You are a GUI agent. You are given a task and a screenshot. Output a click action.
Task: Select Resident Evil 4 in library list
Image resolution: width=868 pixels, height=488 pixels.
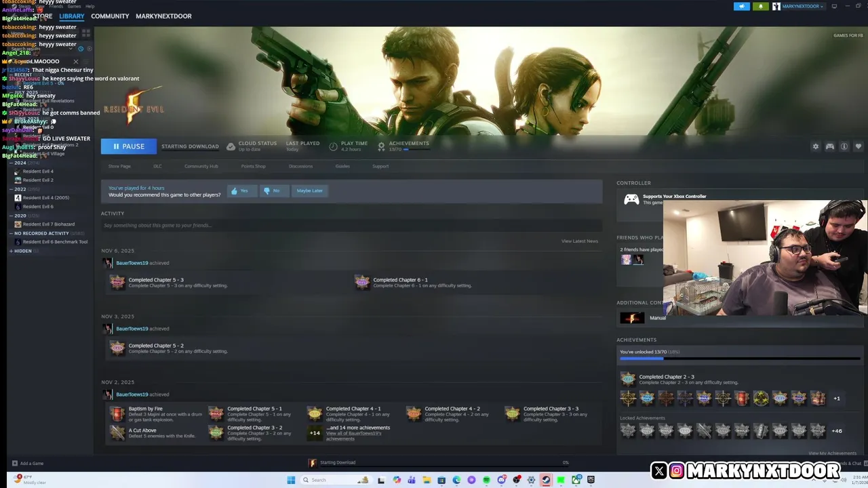tap(38, 171)
